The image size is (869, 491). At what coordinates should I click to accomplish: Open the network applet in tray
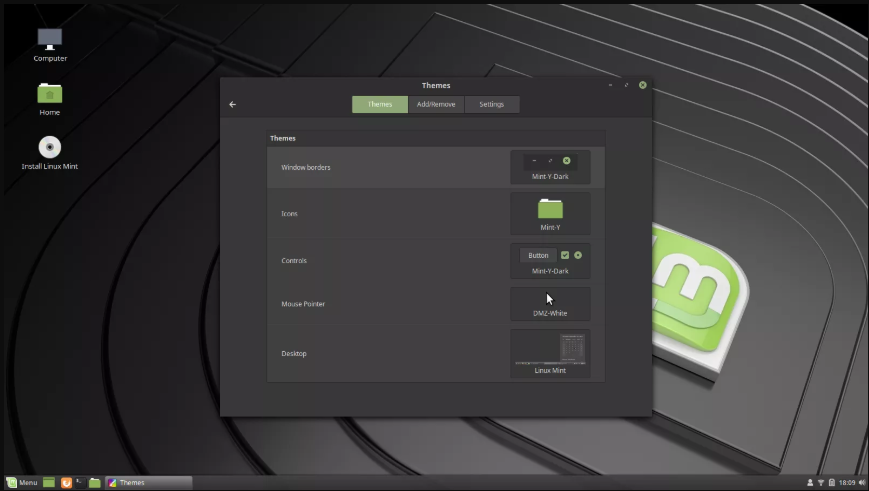click(x=821, y=483)
